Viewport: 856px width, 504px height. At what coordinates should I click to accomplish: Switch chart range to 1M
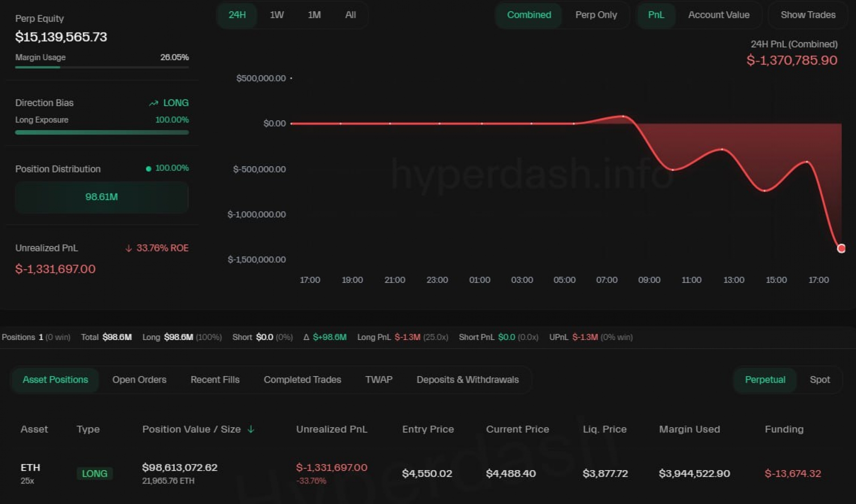tap(314, 15)
